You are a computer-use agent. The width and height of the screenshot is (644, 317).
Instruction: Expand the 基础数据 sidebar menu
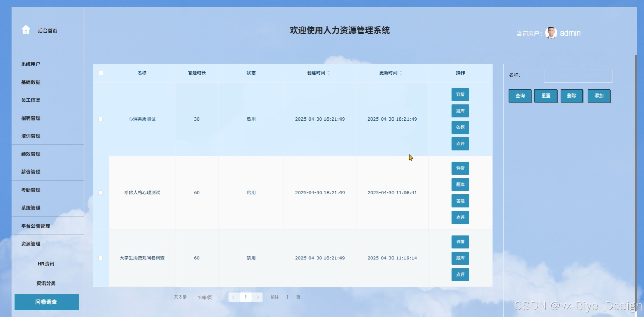click(x=48, y=82)
